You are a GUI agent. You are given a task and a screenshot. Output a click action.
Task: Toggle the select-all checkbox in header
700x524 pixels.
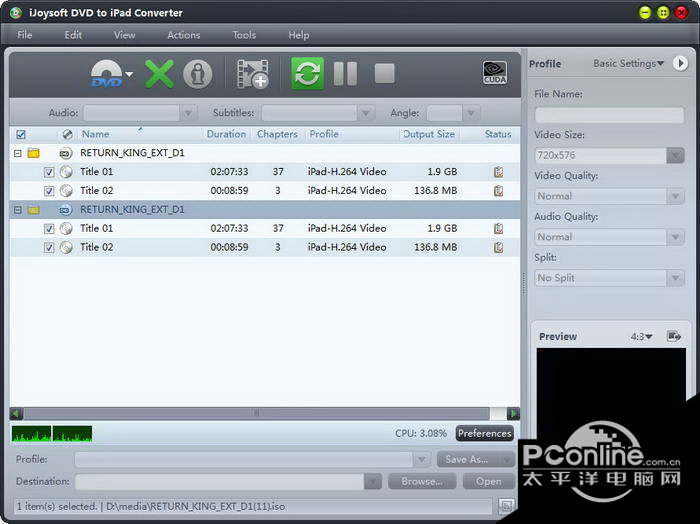point(21,134)
